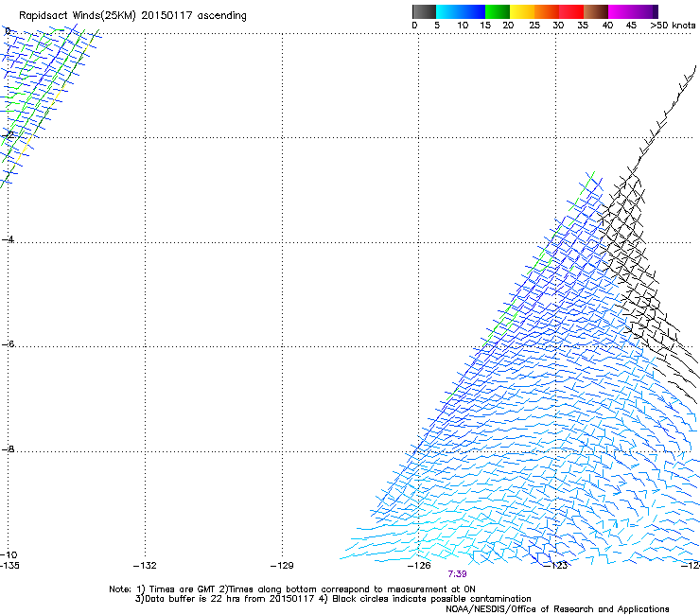Click the chart title 'Rapidsact Winds(25KM) 20150117 ascending'
The image size is (700, 615).
click(132, 16)
